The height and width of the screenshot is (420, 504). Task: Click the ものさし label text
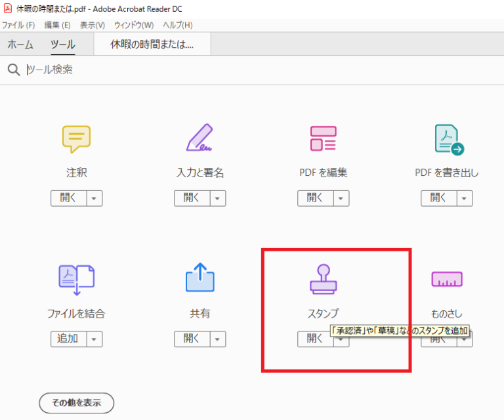pos(447,313)
